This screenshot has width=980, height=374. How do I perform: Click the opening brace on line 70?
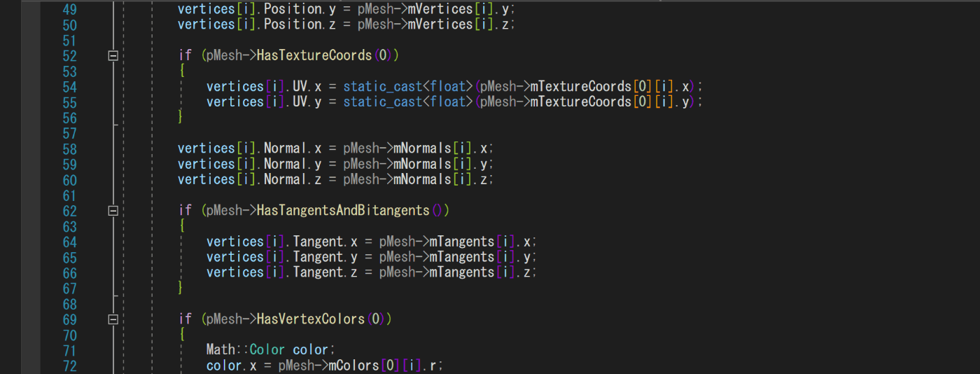(x=181, y=334)
